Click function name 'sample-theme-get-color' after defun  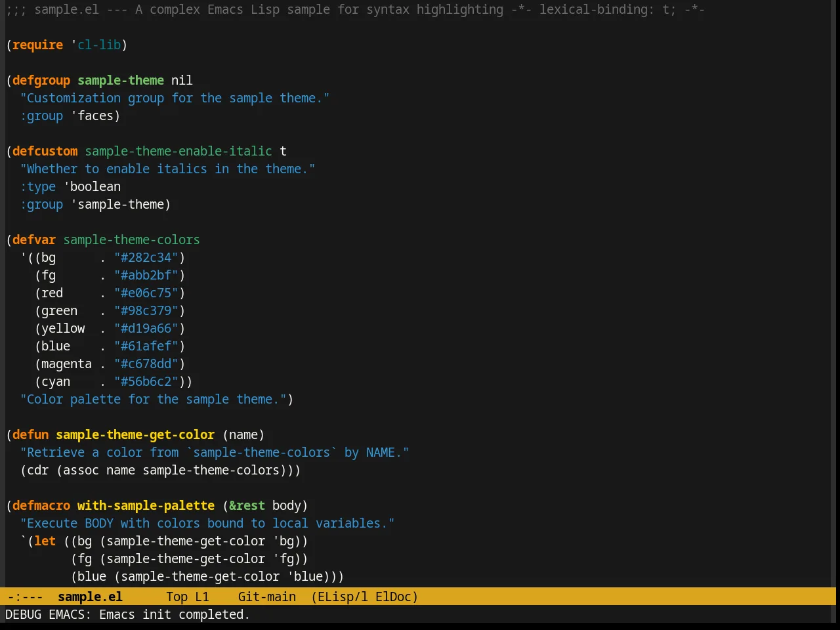click(135, 434)
